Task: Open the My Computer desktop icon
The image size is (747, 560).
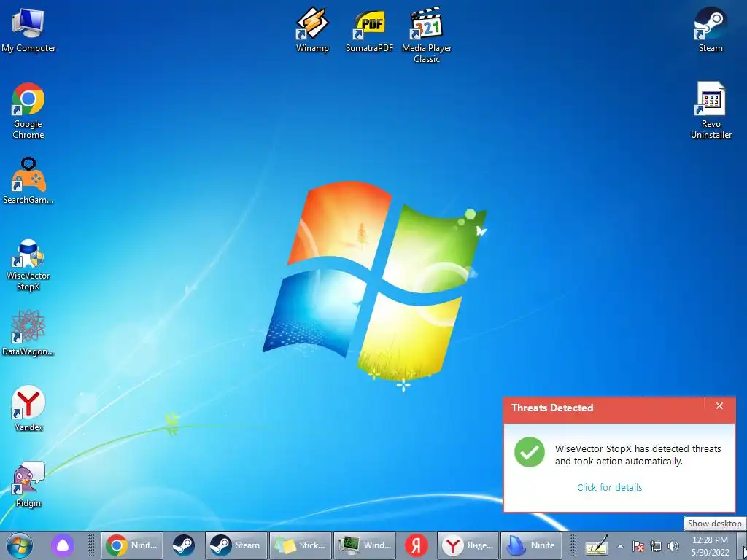Action: click(28, 29)
